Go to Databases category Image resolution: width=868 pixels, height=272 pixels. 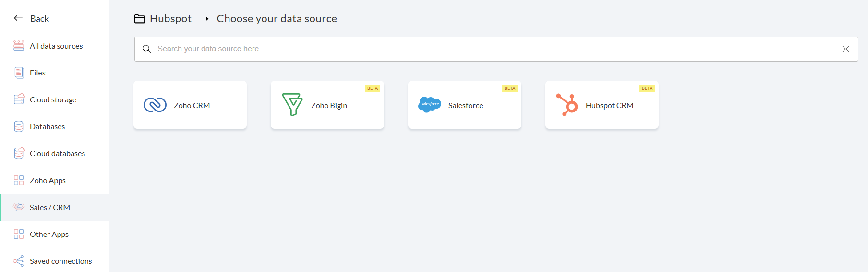[x=47, y=127]
